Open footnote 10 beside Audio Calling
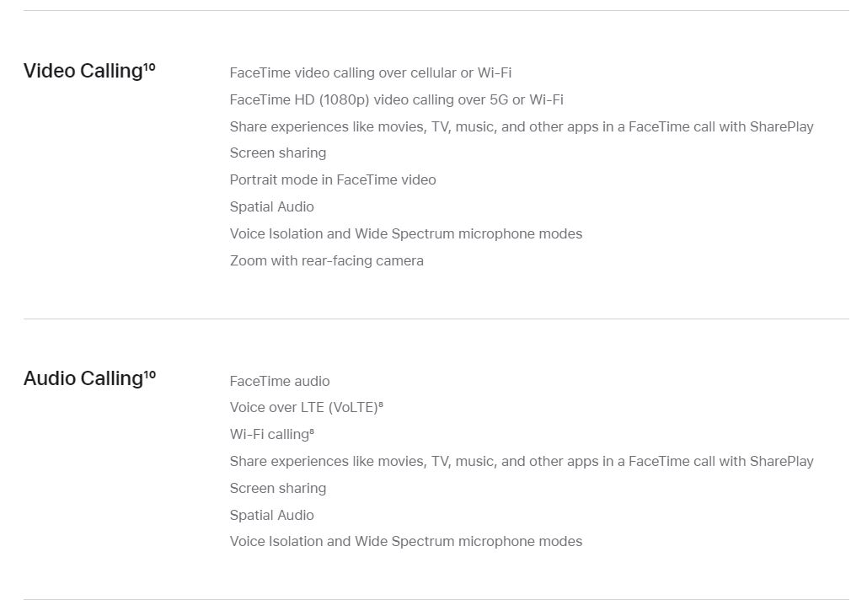This screenshot has width=851, height=616. coord(149,374)
